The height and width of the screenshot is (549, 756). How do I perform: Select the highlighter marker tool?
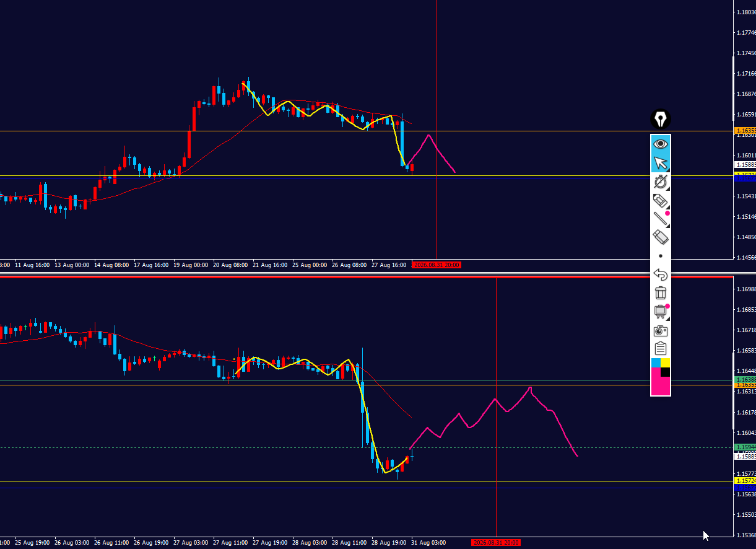coord(661,200)
